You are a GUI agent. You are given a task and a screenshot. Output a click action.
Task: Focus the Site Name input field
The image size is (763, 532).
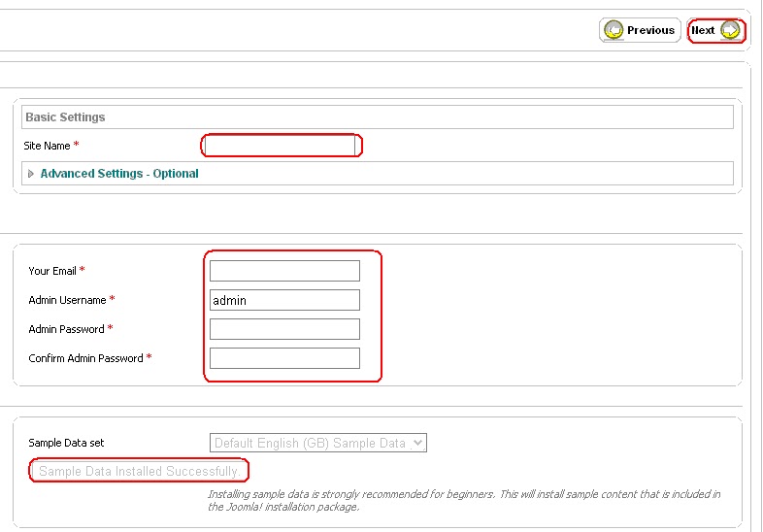click(x=280, y=146)
